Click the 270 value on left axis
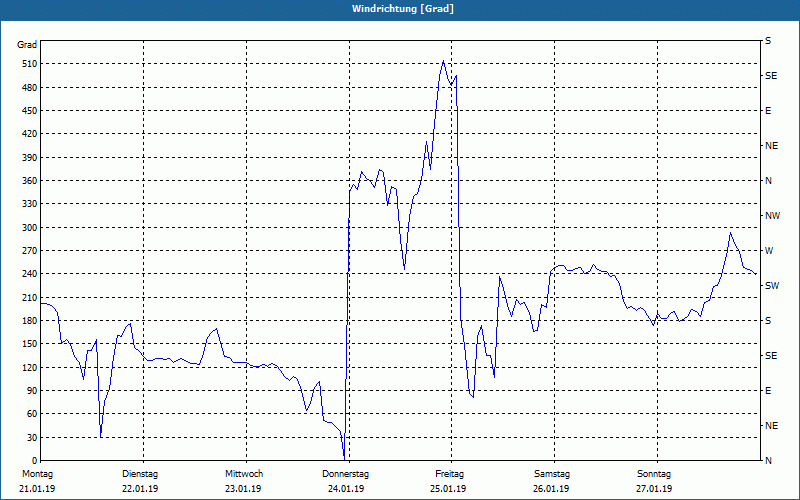 29,251
